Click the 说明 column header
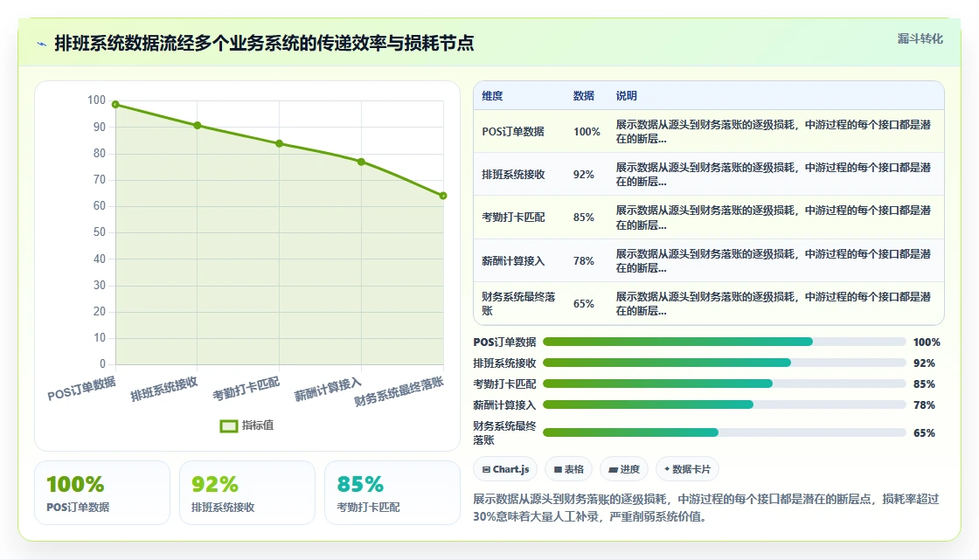 tap(626, 95)
